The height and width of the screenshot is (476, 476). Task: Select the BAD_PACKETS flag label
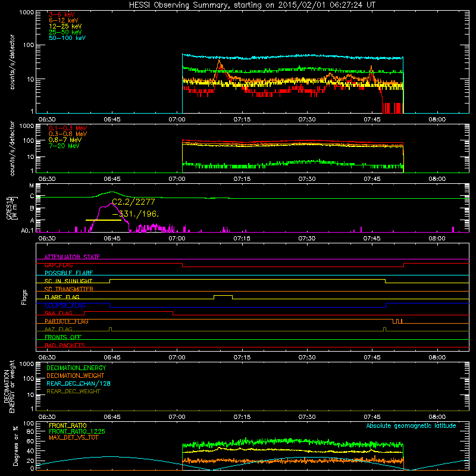point(65,345)
